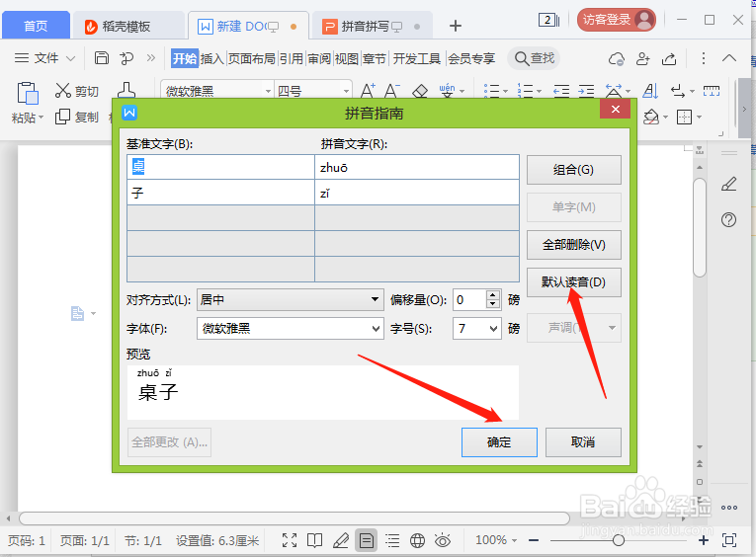Click the 全部删除(V) button
This screenshot has width=756, height=557.
point(574,245)
